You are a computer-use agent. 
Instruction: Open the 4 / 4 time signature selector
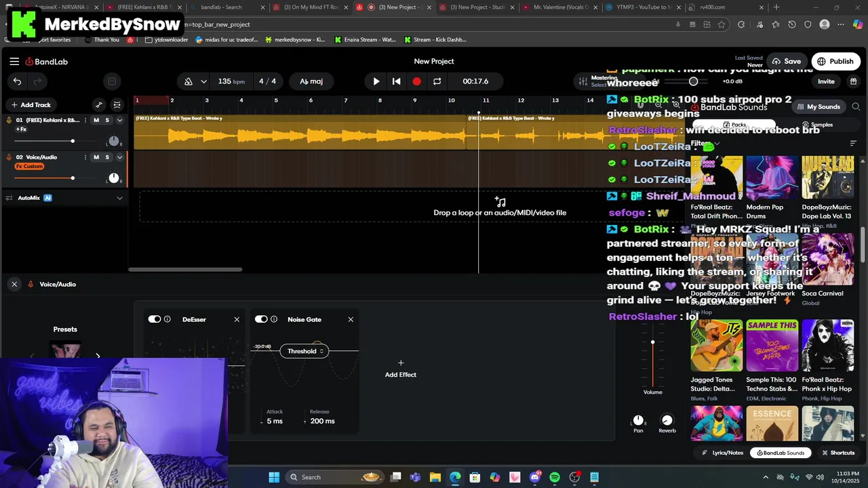click(267, 81)
